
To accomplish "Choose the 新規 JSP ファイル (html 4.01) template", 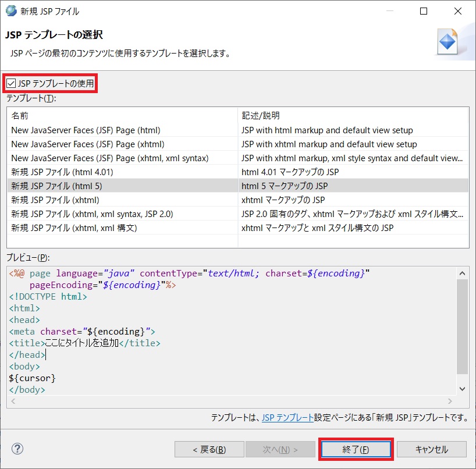I will [x=62, y=172].
